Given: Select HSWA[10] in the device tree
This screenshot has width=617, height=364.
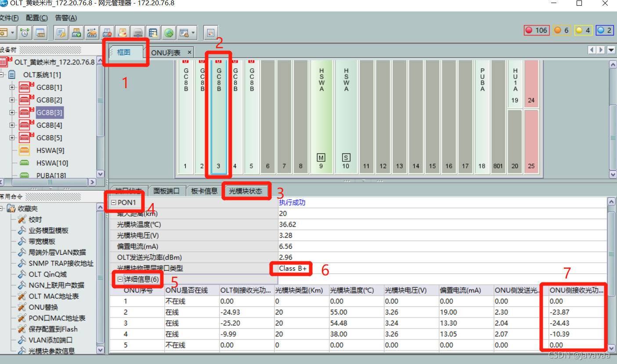Looking at the screenshot, I should [52, 163].
